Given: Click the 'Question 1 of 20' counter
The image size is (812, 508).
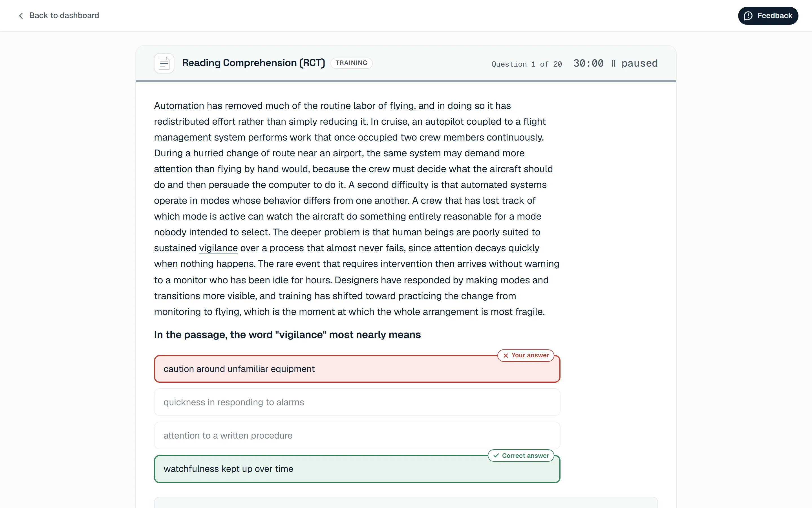Looking at the screenshot, I should 526,64.
